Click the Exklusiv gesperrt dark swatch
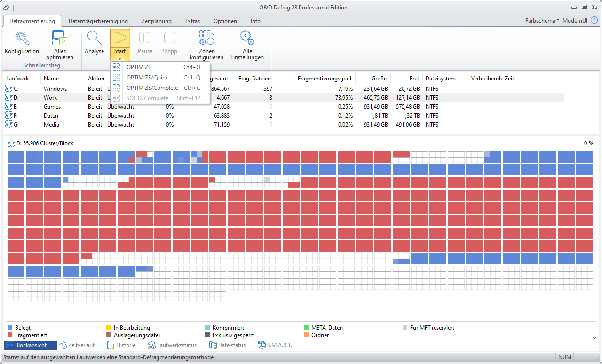 (207, 335)
